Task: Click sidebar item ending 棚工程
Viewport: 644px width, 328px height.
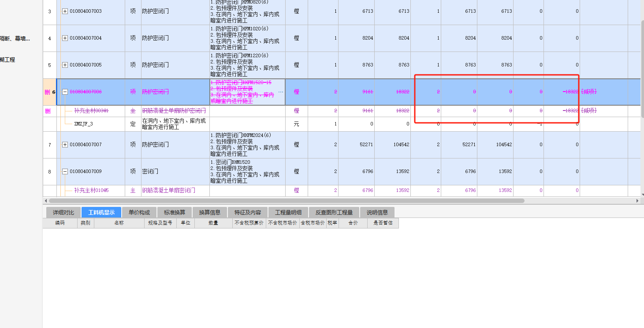Action: (7, 60)
